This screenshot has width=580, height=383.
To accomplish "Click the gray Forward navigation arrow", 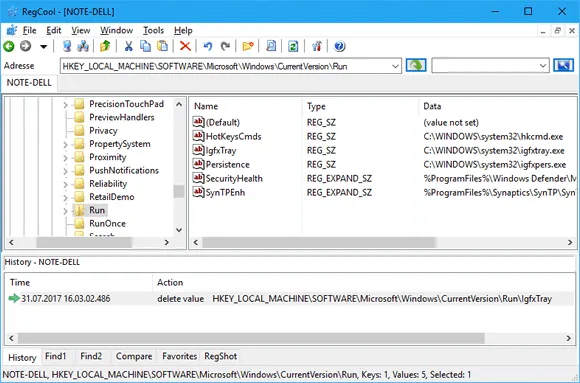I will (25, 46).
